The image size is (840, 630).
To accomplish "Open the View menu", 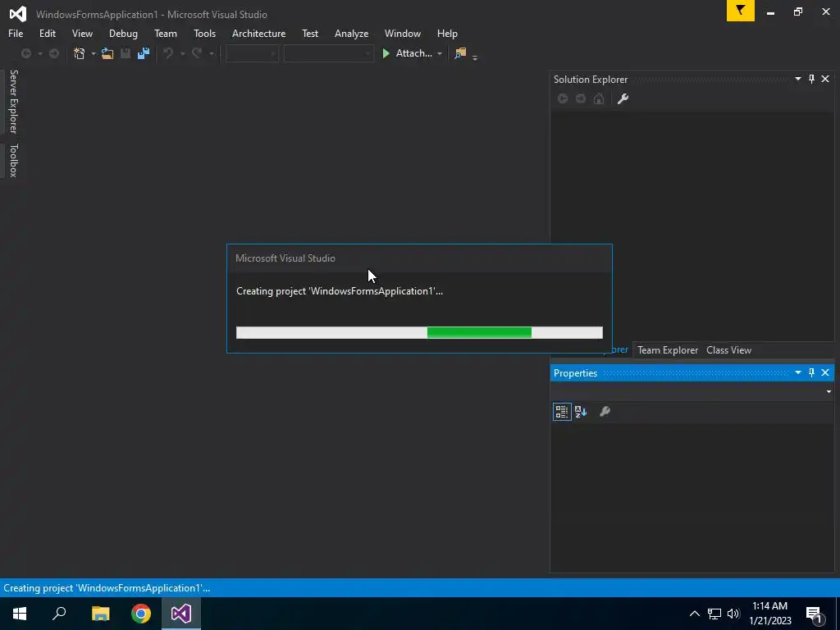I will (83, 33).
